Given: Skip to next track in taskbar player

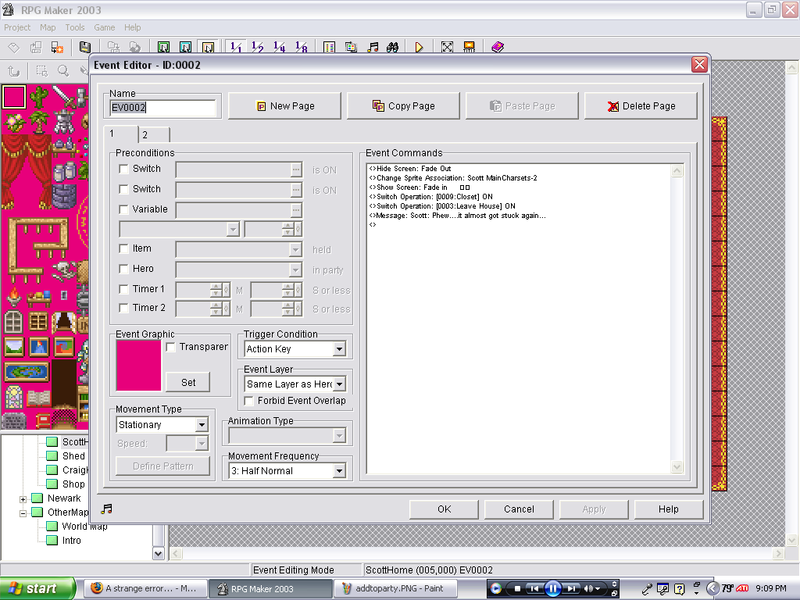Looking at the screenshot, I should [572, 588].
